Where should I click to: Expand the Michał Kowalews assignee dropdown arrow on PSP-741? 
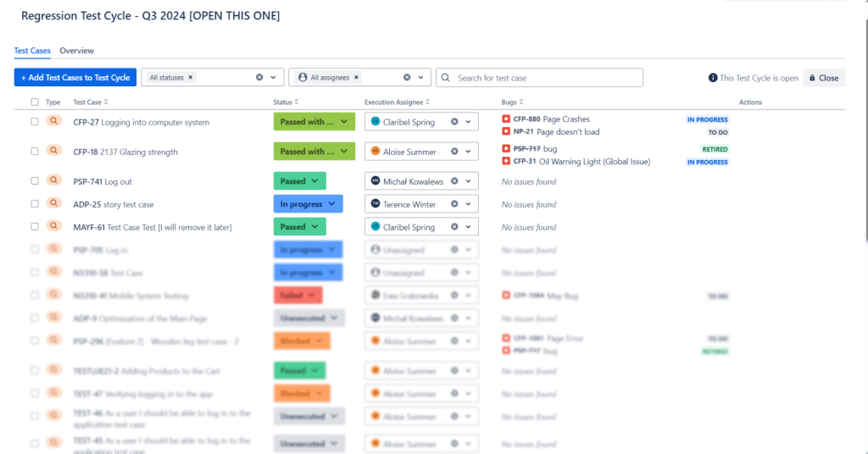pyautogui.click(x=468, y=181)
